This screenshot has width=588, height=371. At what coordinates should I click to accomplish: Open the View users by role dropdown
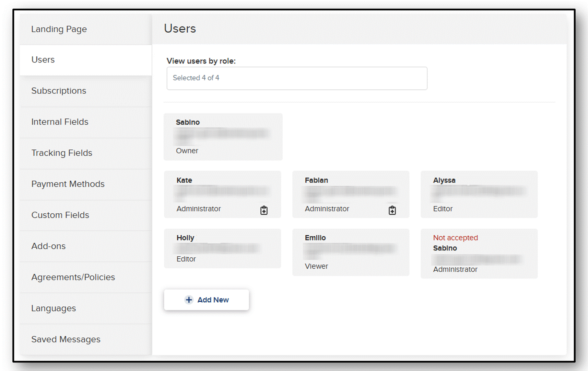click(x=297, y=78)
